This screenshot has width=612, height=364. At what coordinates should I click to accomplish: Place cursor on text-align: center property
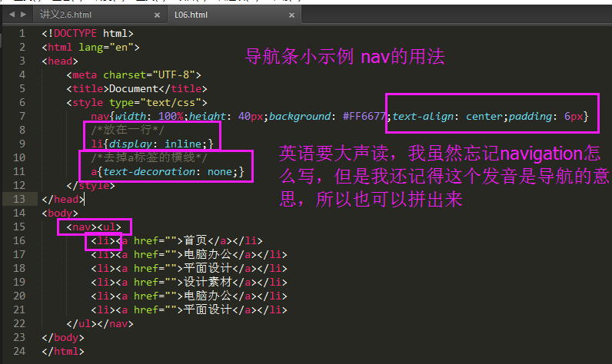(x=447, y=116)
